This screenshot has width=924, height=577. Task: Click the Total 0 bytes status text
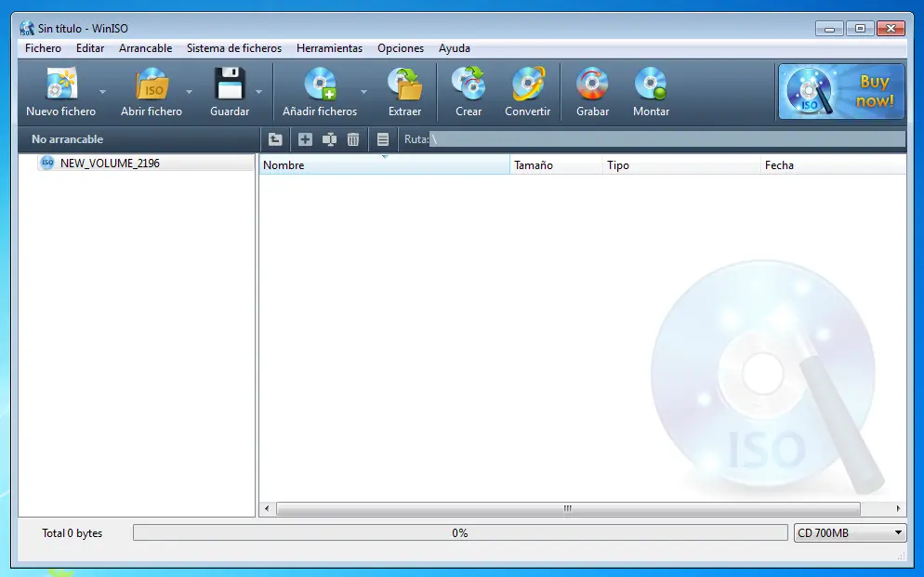pos(72,532)
